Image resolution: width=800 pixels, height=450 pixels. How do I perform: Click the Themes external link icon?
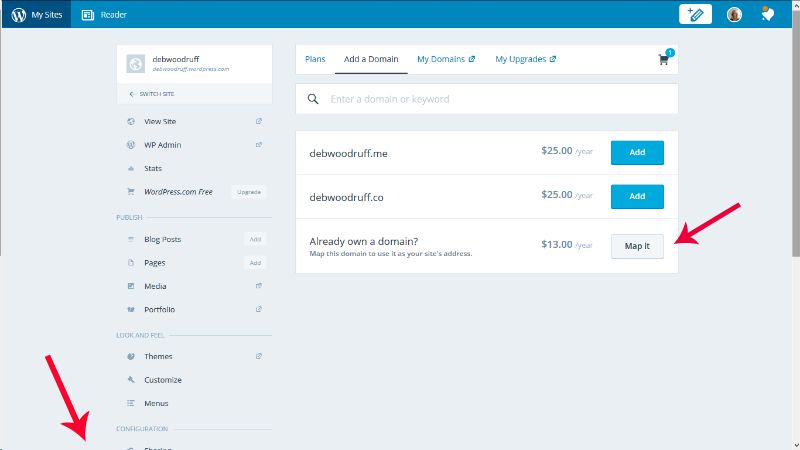click(x=259, y=356)
